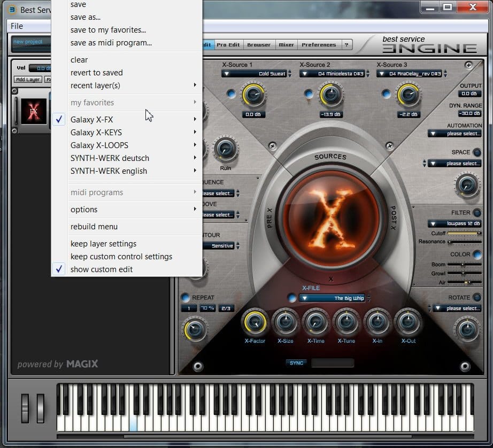Image resolution: width=493 pixels, height=448 pixels.
Task: Choose 'save as midi program...' from menu
Action: (111, 43)
